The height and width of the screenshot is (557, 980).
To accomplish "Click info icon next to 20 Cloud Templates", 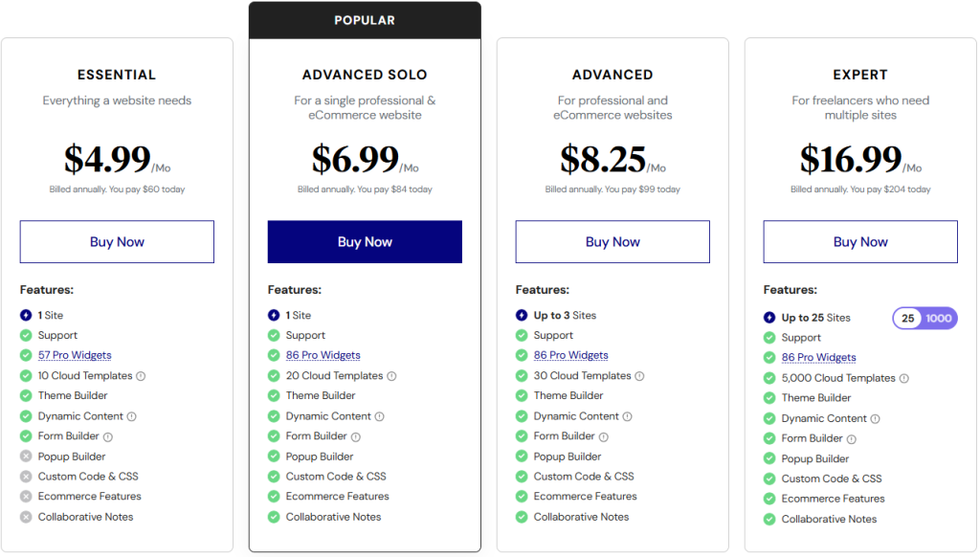I will tap(391, 376).
